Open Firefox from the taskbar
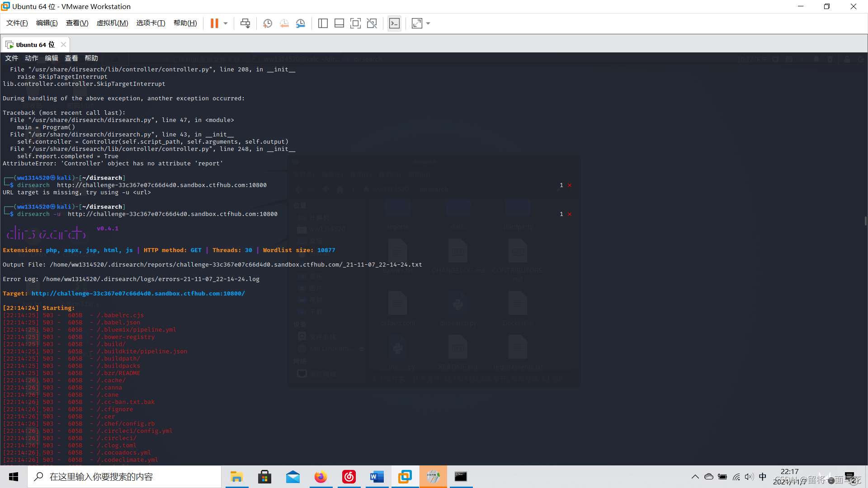This screenshot has height=488, width=868. [x=321, y=477]
